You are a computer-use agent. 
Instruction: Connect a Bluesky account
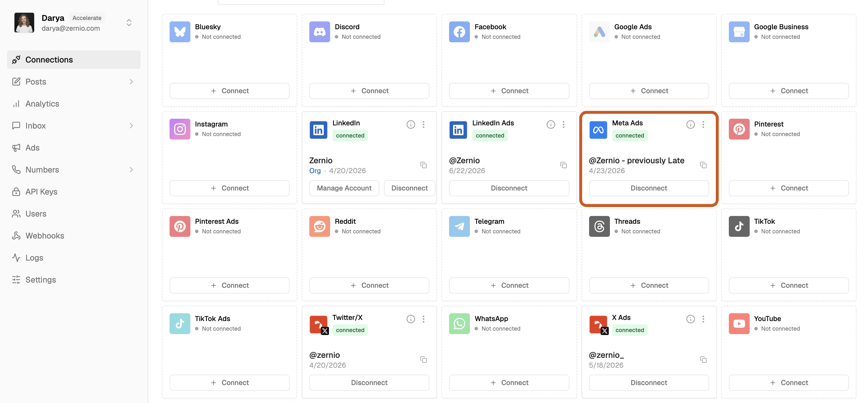[x=229, y=91]
